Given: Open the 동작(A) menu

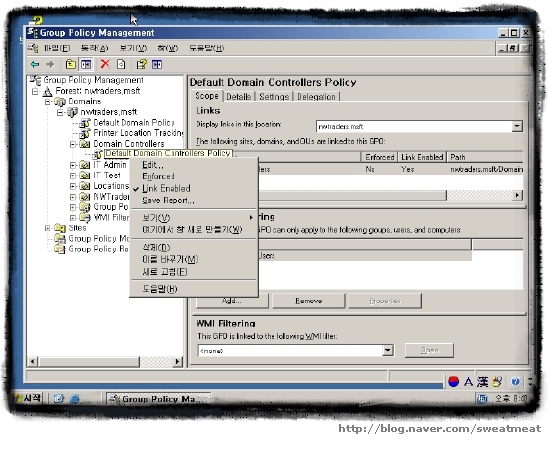Looking at the screenshot, I should (x=94, y=48).
